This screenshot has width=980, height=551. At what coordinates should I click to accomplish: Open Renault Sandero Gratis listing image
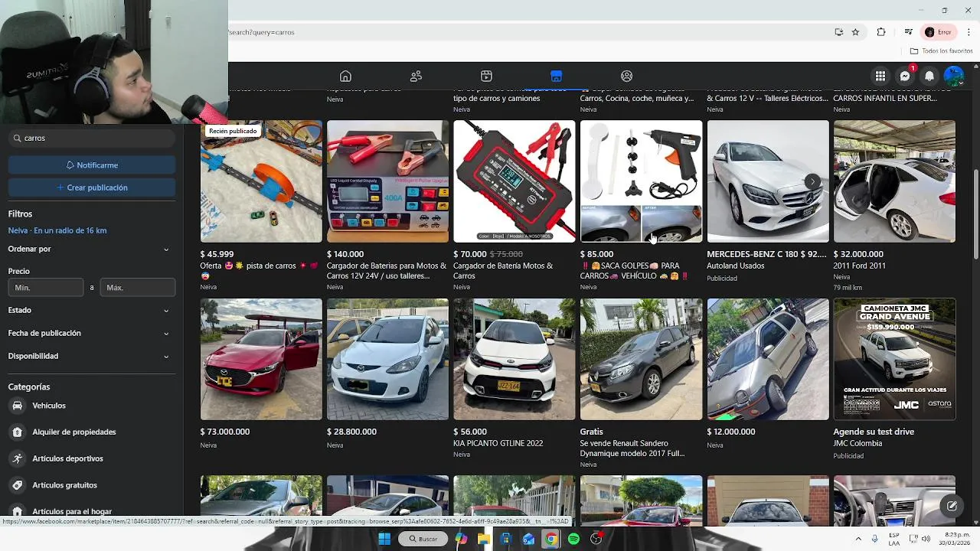(x=641, y=359)
